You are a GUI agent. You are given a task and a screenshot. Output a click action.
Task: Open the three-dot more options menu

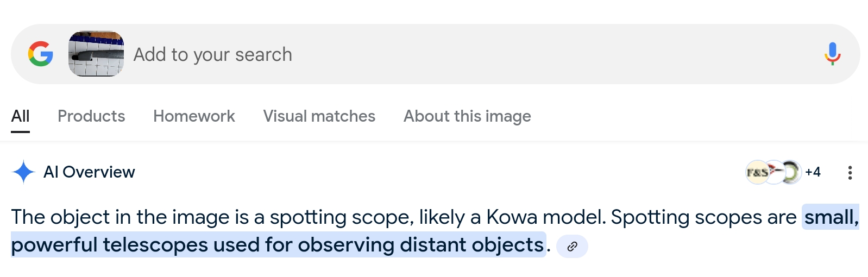[x=850, y=173]
